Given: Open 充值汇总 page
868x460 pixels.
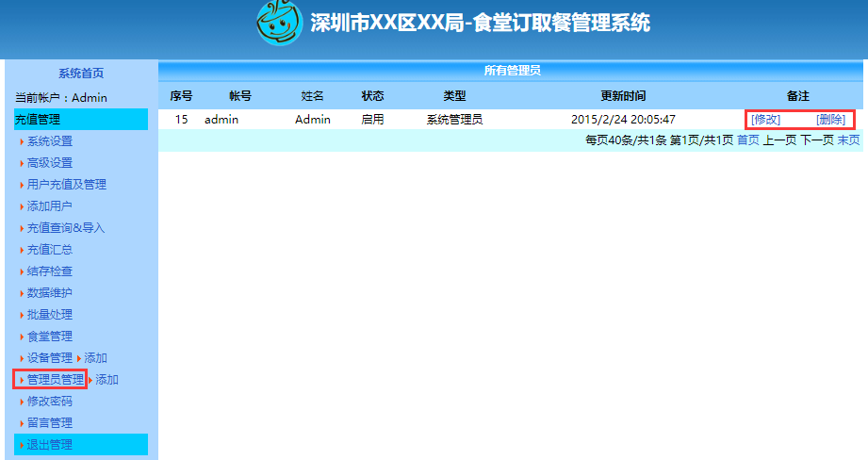Looking at the screenshot, I should coord(50,250).
